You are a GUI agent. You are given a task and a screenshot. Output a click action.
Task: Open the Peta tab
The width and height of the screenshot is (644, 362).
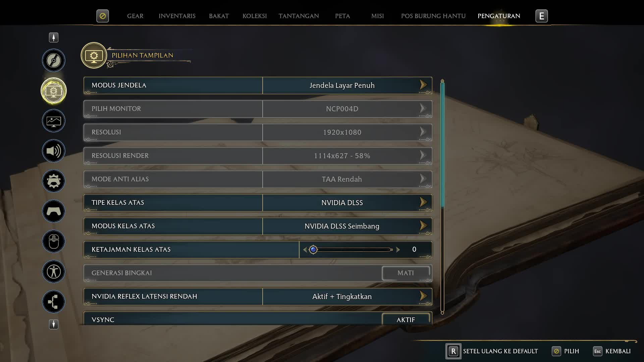tap(342, 16)
